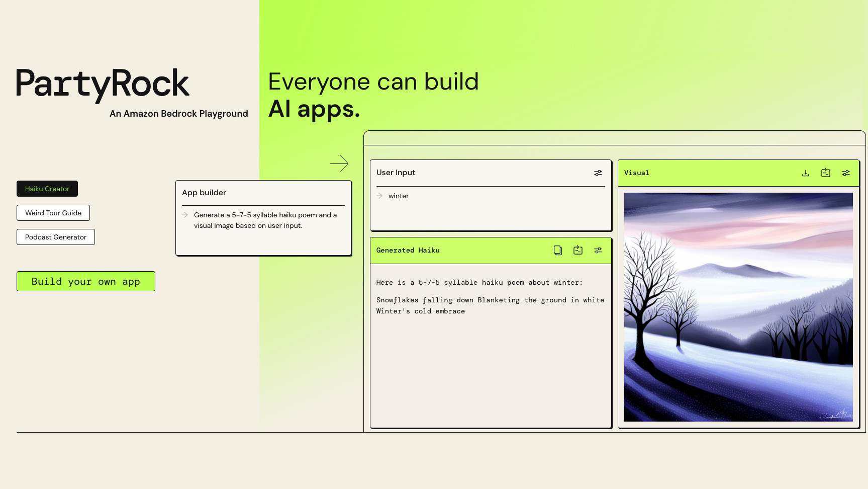Click the regenerate icon in Visual panel header

point(826,173)
